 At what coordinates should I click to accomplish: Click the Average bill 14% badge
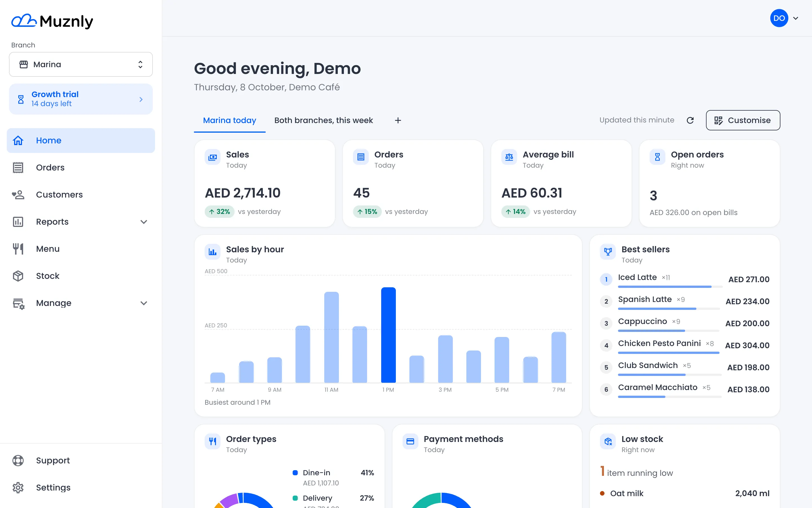click(x=515, y=212)
